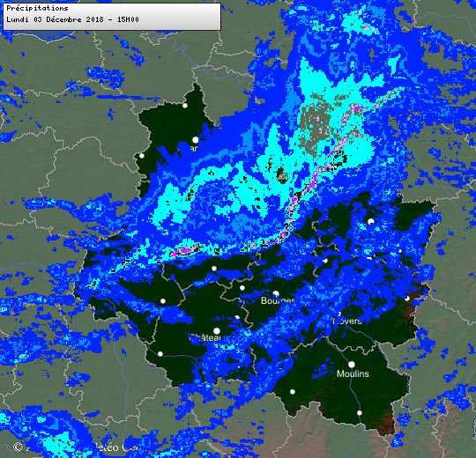Screen dimensions: 476x458
Task: Click the city dot next to the partial 'ar' label
Action: 195,140
